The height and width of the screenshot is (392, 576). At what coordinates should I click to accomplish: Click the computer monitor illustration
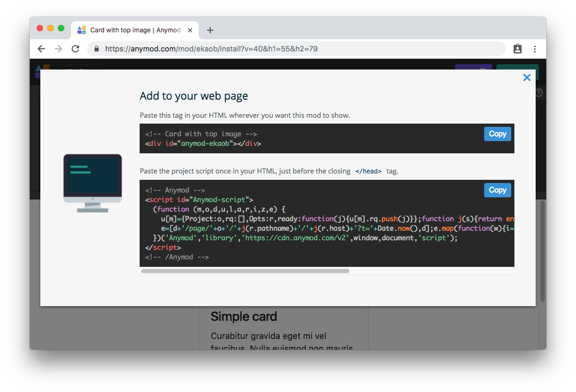point(92,183)
